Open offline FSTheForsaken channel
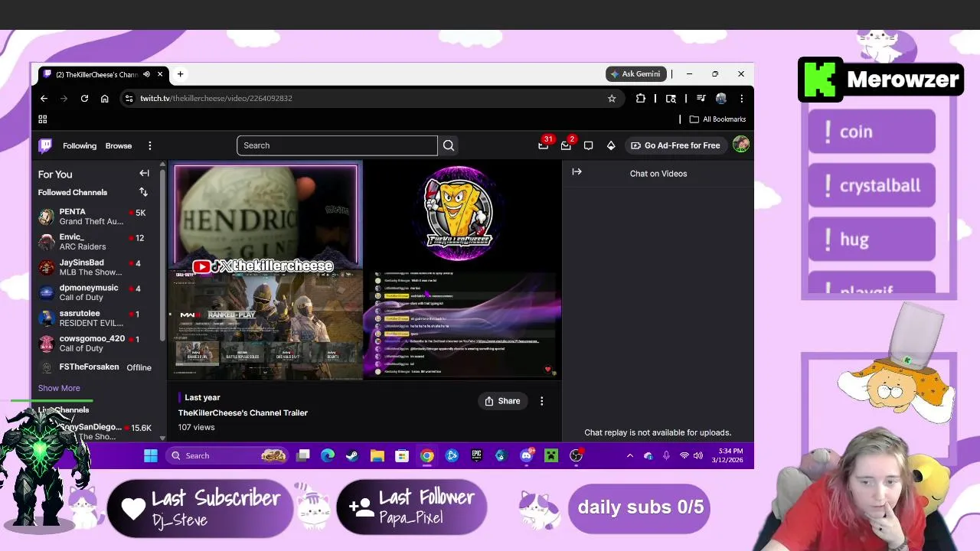 tap(96, 367)
